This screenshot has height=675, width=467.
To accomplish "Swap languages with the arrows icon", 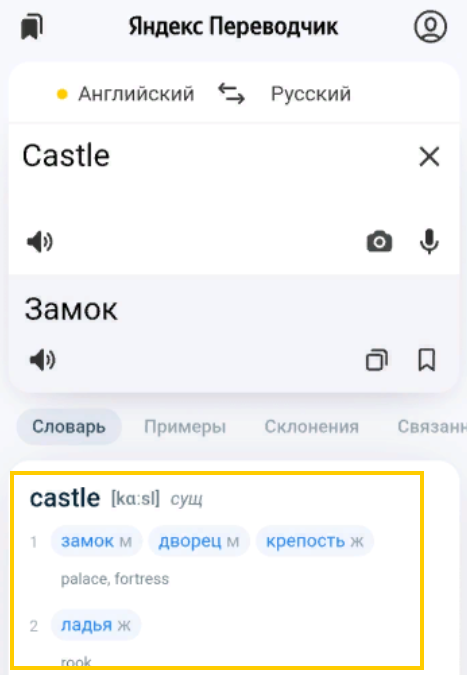I will 232,94.
